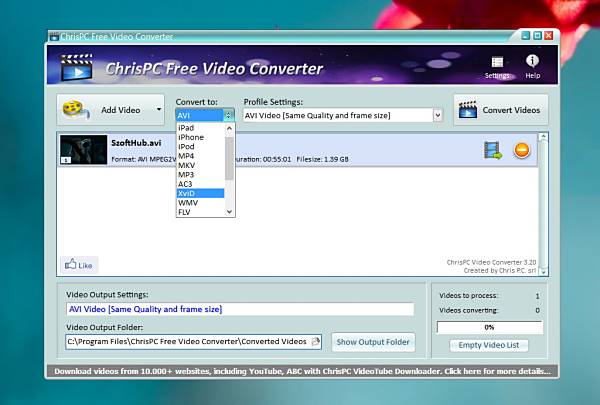
Task: Click the video list scroll-down arrow
Action: pos(543,271)
